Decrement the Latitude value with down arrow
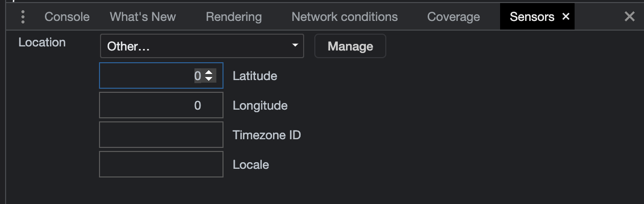Screen dimensions: 644x204 [x=209, y=79]
